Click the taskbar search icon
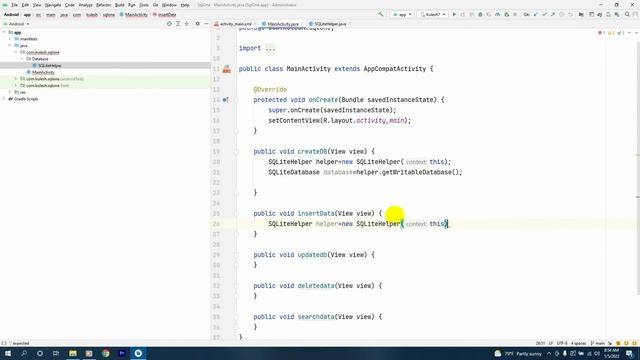The height and width of the screenshot is (360, 640). (x=24, y=353)
